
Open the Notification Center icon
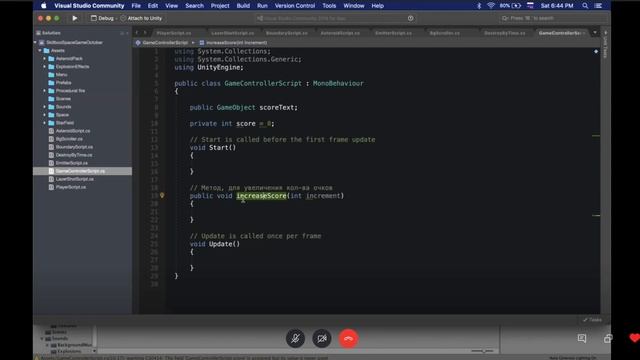598,6
